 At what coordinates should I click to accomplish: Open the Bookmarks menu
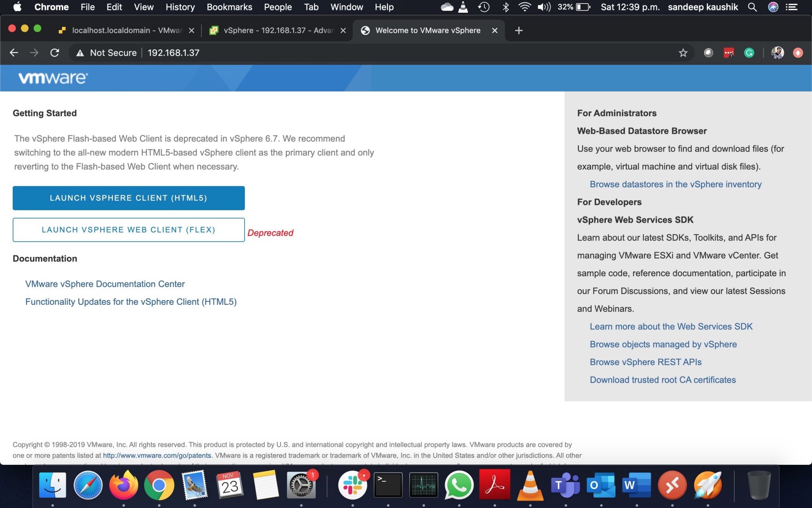tap(229, 7)
